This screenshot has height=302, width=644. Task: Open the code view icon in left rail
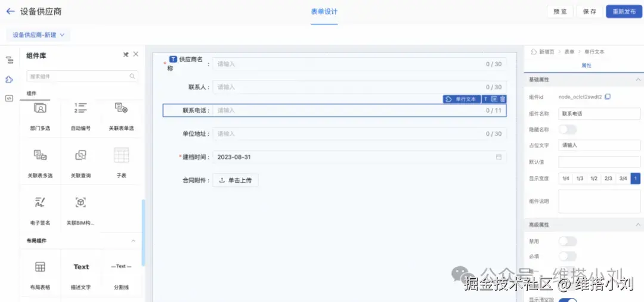coord(9,98)
